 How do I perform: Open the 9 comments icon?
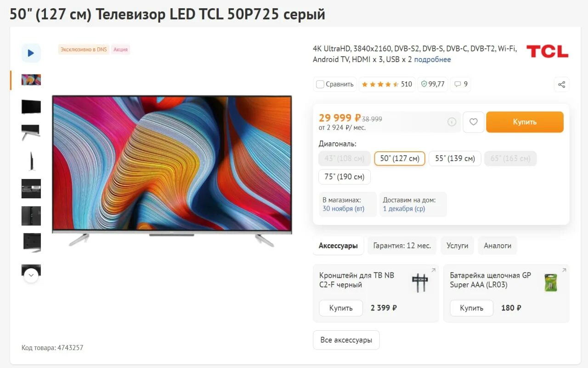pyautogui.click(x=461, y=84)
